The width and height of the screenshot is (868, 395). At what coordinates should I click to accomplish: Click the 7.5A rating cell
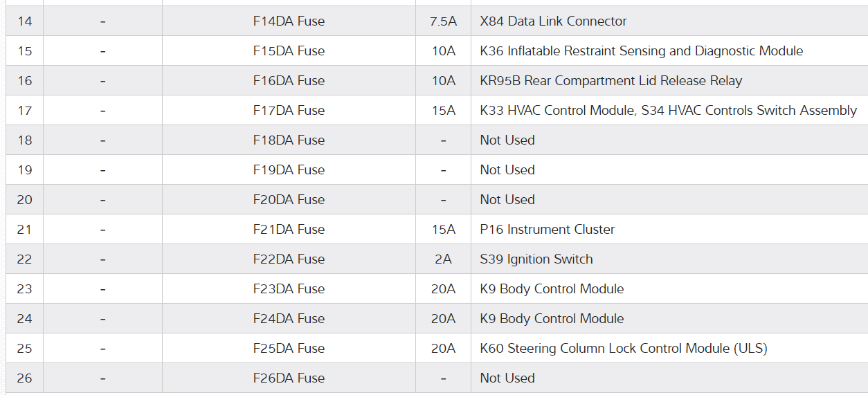(x=443, y=21)
